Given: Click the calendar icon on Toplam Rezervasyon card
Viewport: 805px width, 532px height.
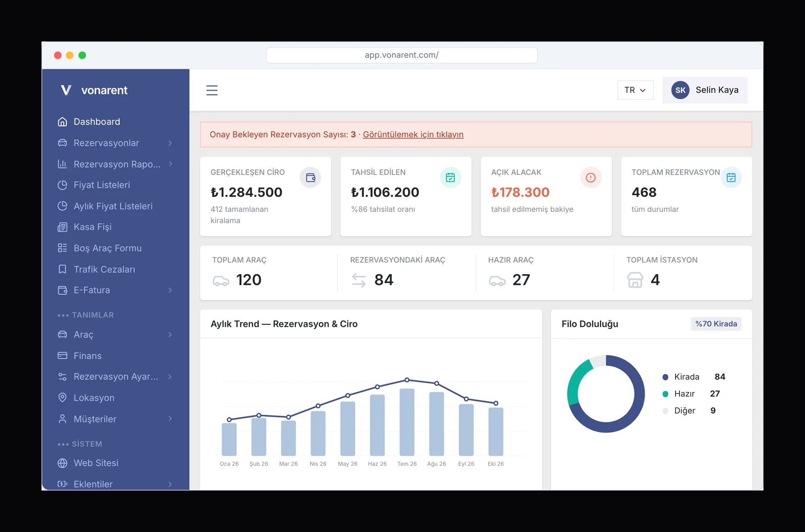Looking at the screenshot, I should 731,178.
